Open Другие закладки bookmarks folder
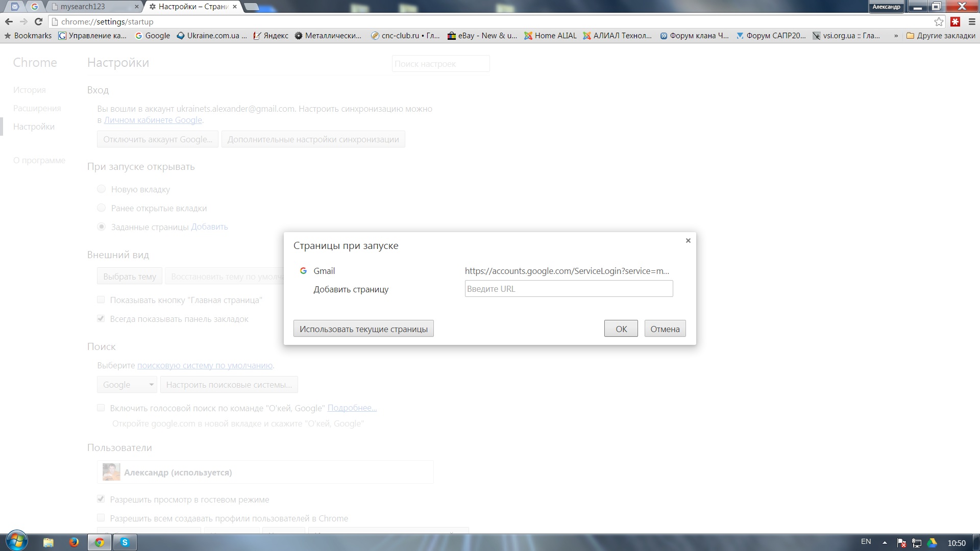 pyautogui.click(x=940, y=36)
